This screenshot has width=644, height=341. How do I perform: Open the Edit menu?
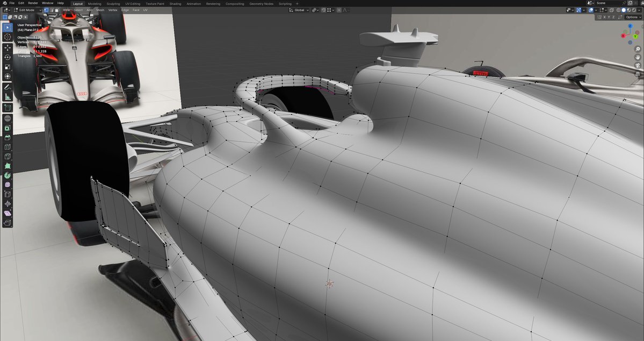pyautogui.click(x=21, y=3)
